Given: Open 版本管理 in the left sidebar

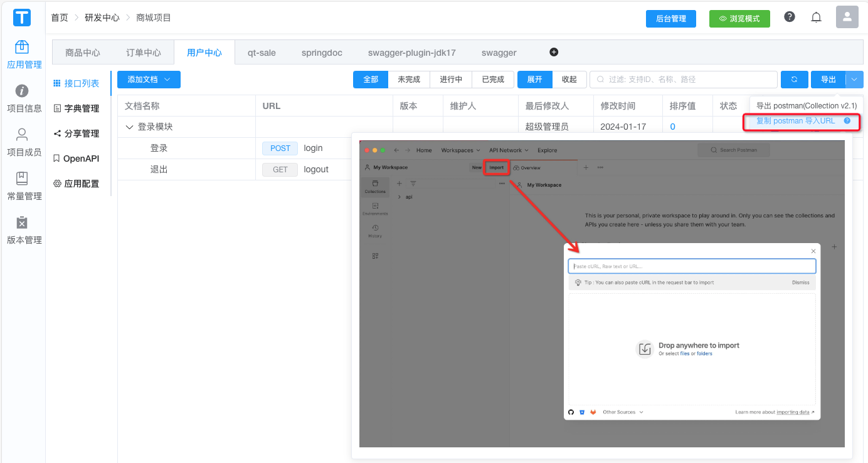Looking at the screenshot, I should [x=24, y=231].
